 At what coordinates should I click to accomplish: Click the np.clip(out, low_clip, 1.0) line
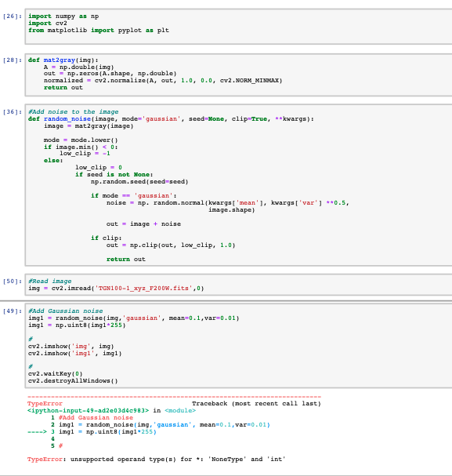pyautogui.click(x=171, y=245)
